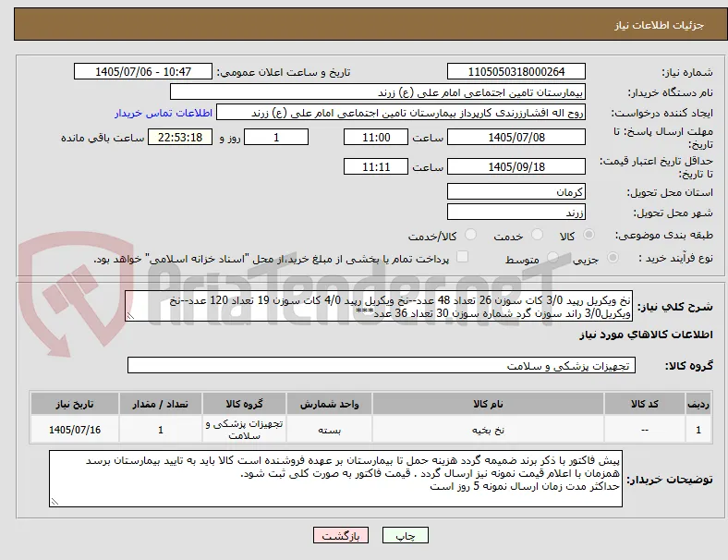Click the deadline time field 11:00
Viewport: 728px width, 560px height.
click(376, 137)
